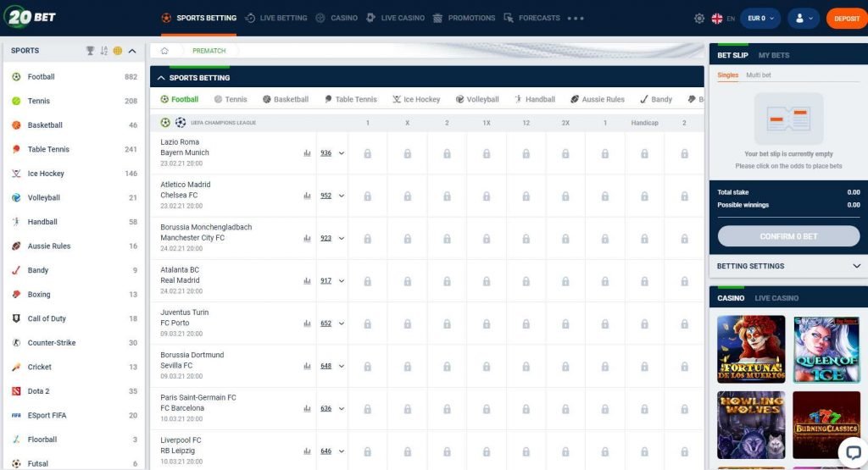The height and width of the screenshot is (470, 868).
Task: Switch to Basketball sport tab
Action: click(x=286, y=100)
